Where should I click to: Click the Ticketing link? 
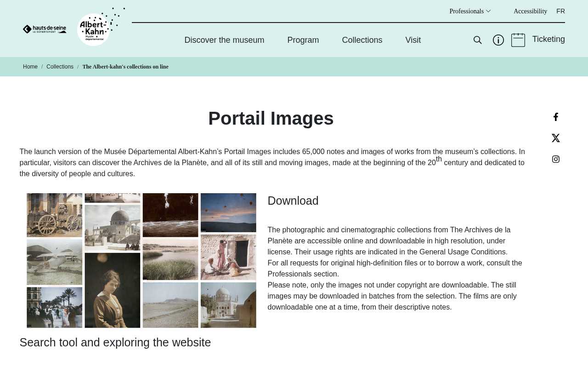[x=548, y=39]
